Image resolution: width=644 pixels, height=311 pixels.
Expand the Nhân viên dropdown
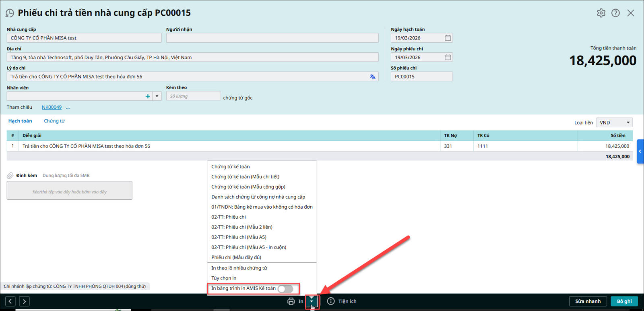pyautogui.click(x=157, y=96)
